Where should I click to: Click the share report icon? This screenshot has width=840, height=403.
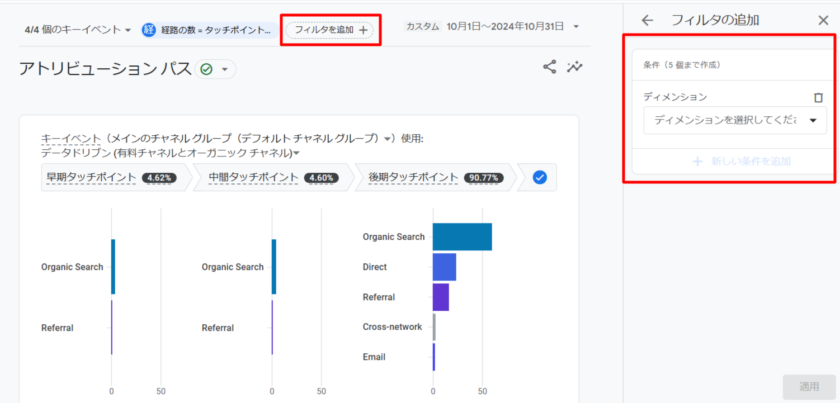(x=549, y=68)
